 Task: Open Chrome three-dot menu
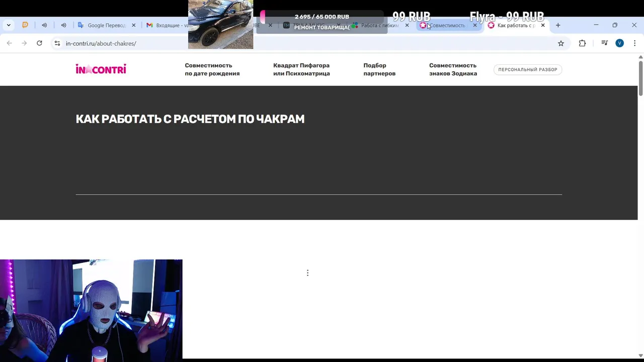click(x=635, y=43)
